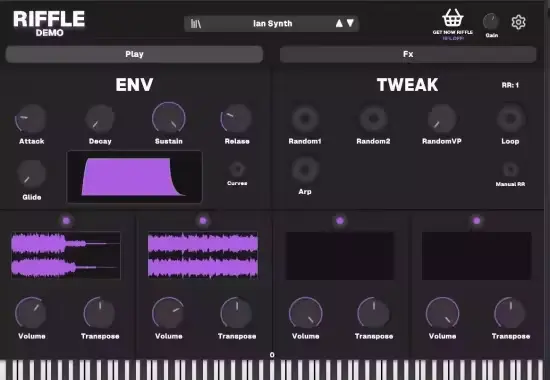Toggle the Arp control
This screenshot has width=550, height=380.
[x=305, y=170]
